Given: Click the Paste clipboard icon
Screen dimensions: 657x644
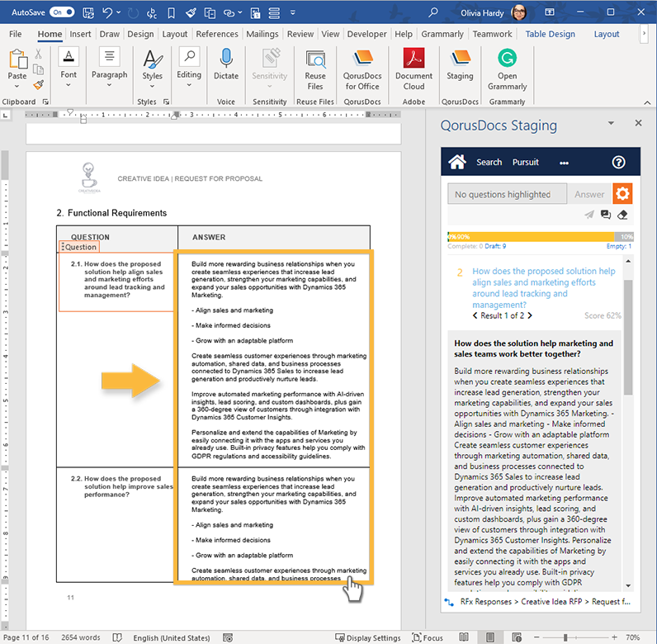Looking at the screenshot, I should pos(17,59).
